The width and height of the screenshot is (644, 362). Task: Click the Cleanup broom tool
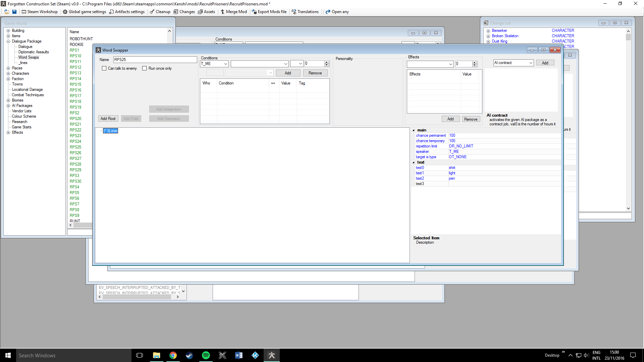point(160,12)
